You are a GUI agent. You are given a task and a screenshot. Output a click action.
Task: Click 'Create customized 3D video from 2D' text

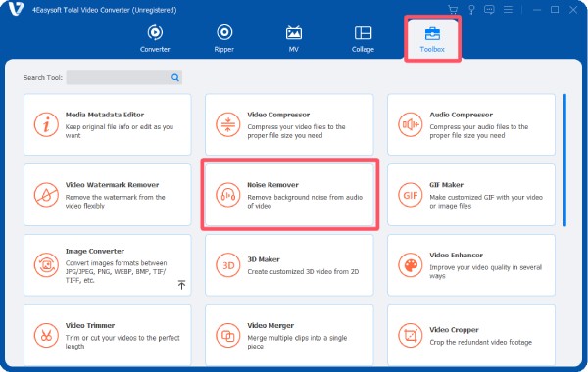click(x=303, y=271)
